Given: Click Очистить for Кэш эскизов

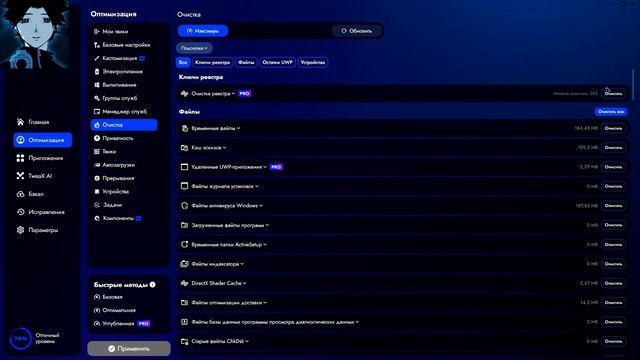Looking at the screenshot, I should tap(613, 148).
